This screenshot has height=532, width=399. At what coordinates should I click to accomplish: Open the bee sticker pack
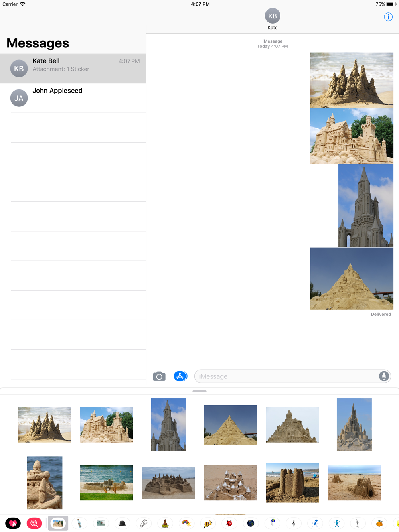208,523
